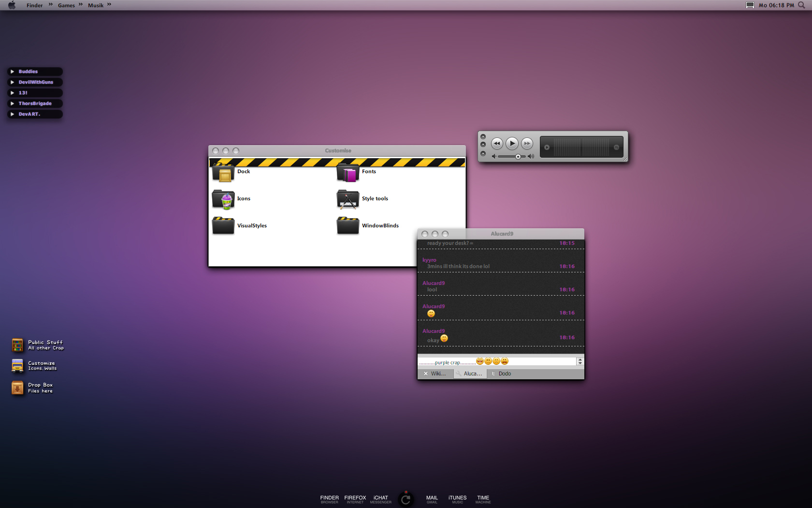This screenshot has height=508, width=812.
Task: Click the Alucard9 chat window title
Action: [502, 234]
